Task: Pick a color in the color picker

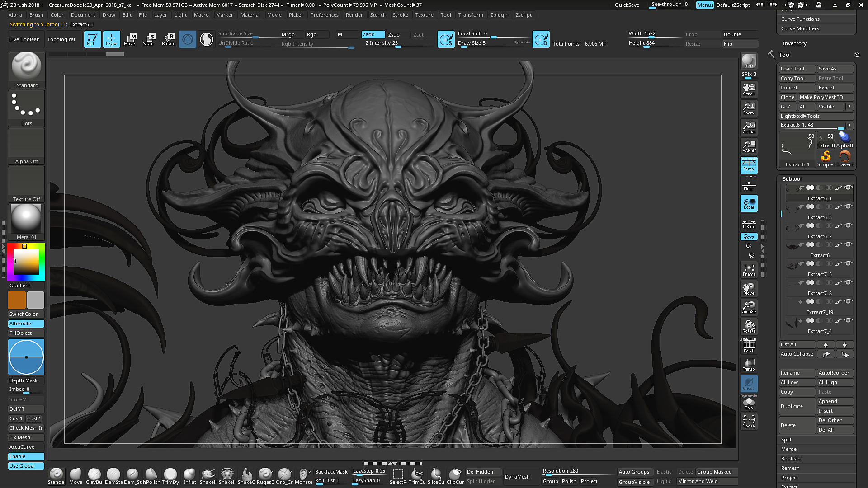Action: 26,262
